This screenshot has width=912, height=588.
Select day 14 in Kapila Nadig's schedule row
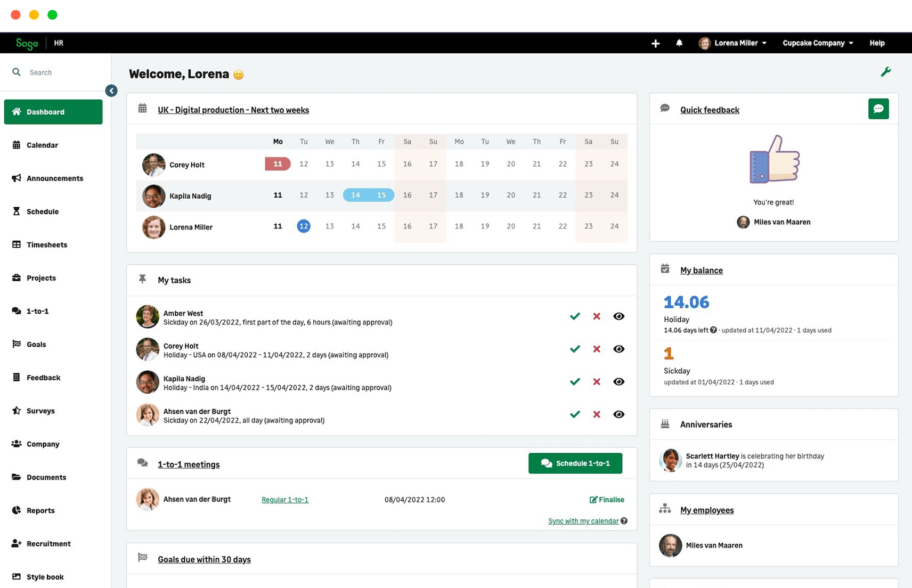point(355,195)
